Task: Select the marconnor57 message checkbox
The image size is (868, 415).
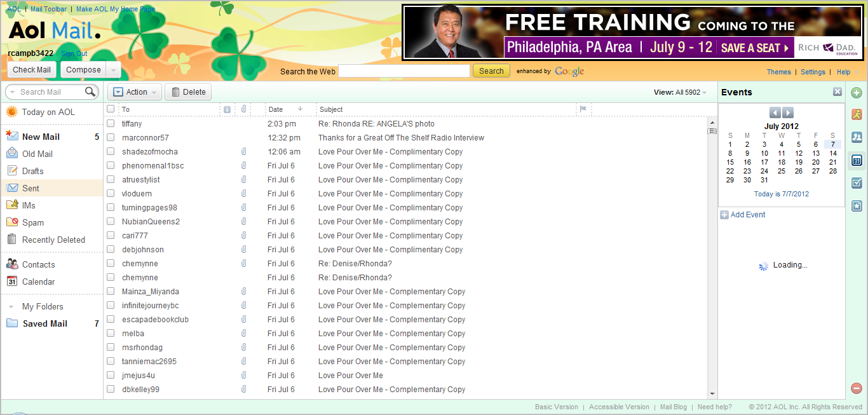Action: click(x=111, y=137)
